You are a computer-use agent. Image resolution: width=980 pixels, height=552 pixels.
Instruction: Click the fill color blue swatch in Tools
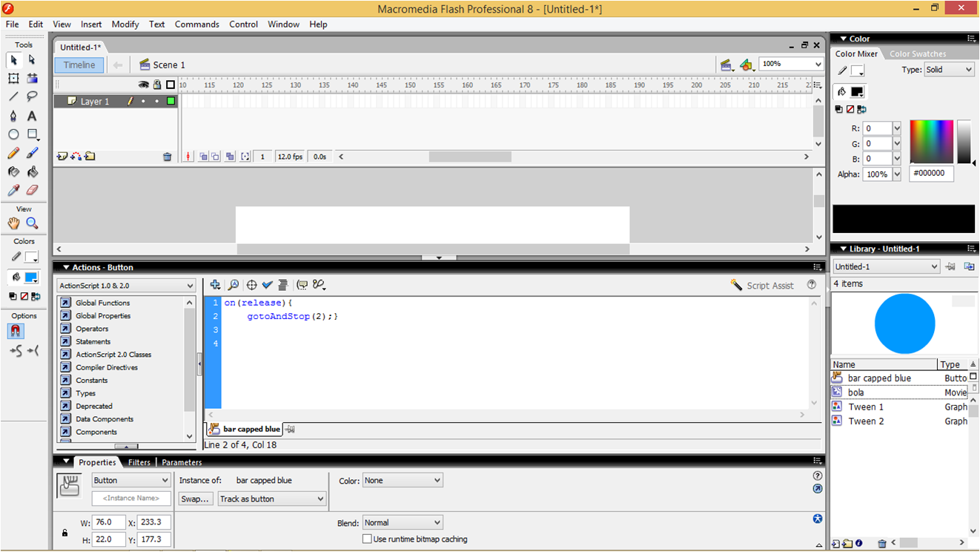coord(31,277)
